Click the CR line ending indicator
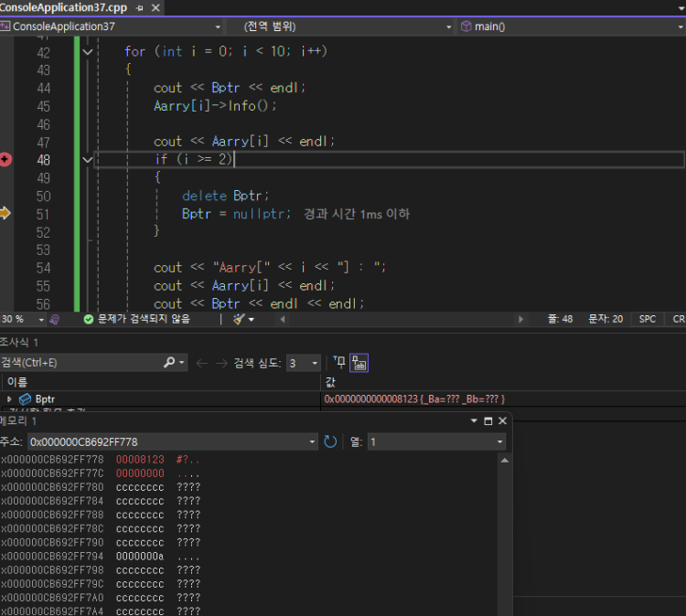The width and height of the screenshot is (686, 616). [x=679, y=319]
